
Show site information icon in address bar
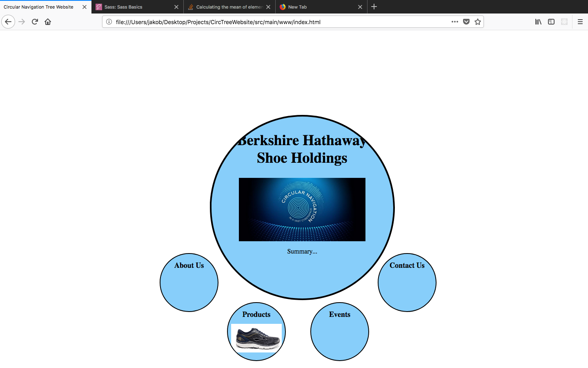109,22
